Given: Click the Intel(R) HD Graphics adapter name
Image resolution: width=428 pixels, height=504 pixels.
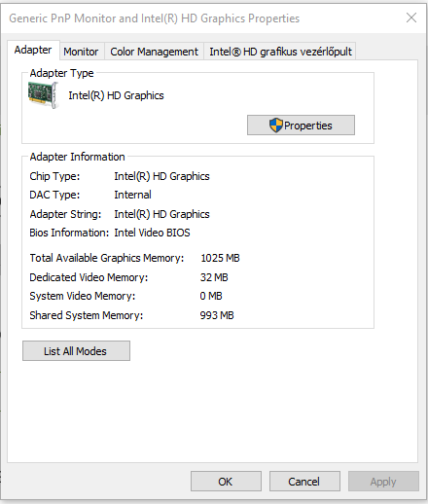Looking at the screenshot, I should [116, 95].
